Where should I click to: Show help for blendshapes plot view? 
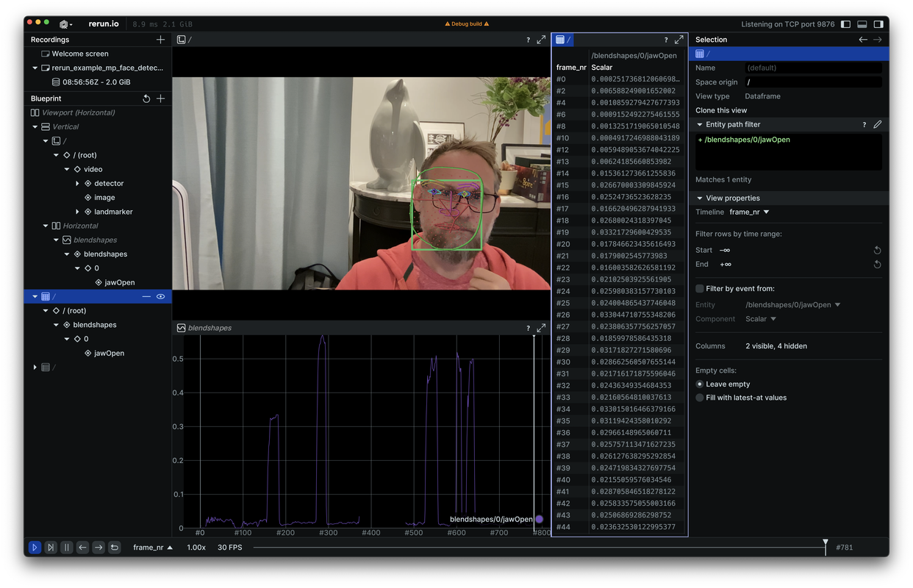click(528, 328)
